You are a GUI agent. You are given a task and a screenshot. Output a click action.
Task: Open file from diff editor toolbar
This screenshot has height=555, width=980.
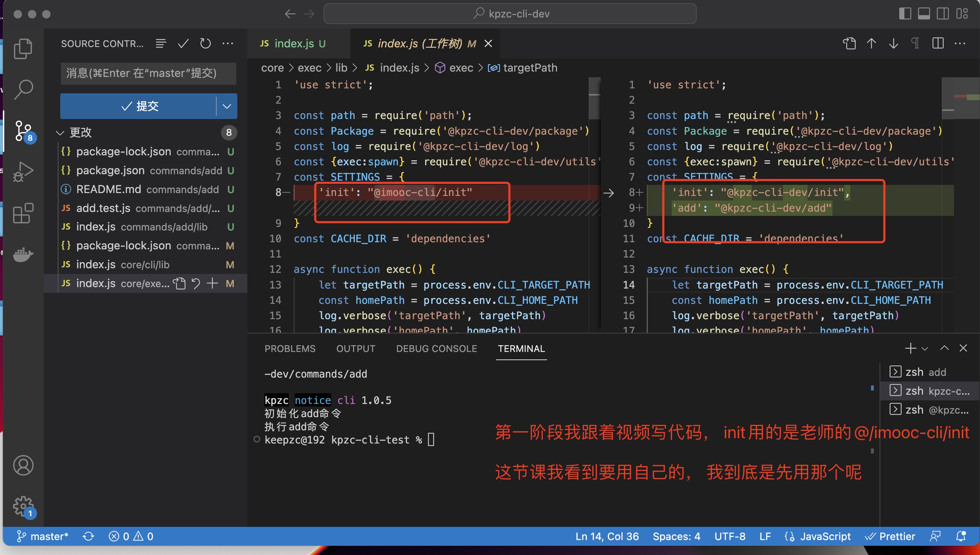(x=849, y=43)
